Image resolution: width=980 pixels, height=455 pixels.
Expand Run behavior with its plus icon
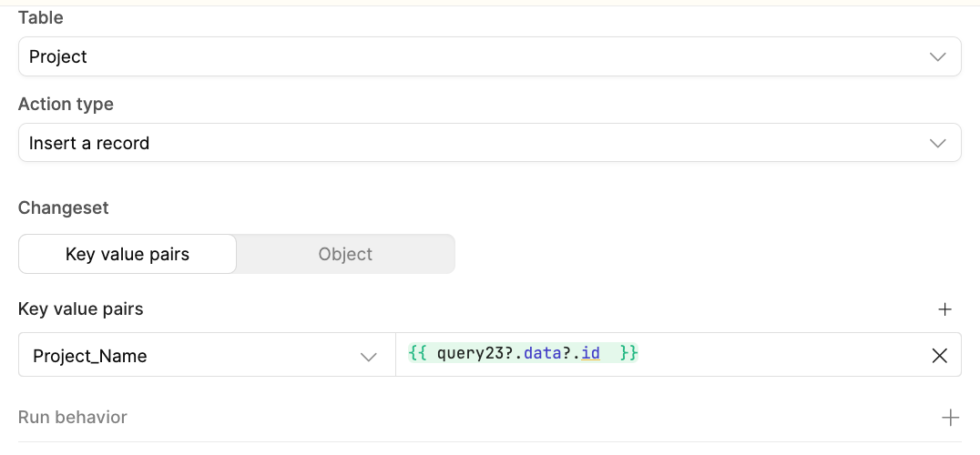pos(950,418)
